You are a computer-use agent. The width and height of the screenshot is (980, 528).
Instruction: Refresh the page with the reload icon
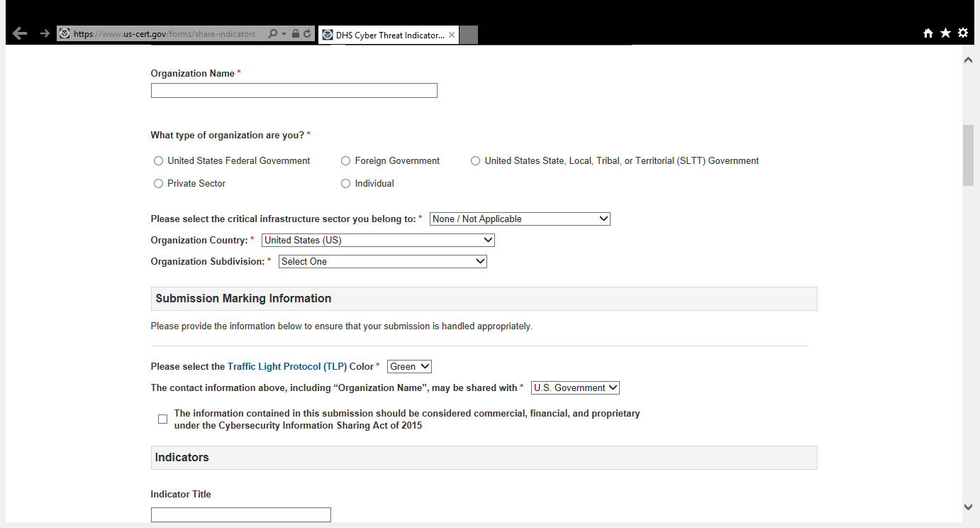(x=307, y=34)
